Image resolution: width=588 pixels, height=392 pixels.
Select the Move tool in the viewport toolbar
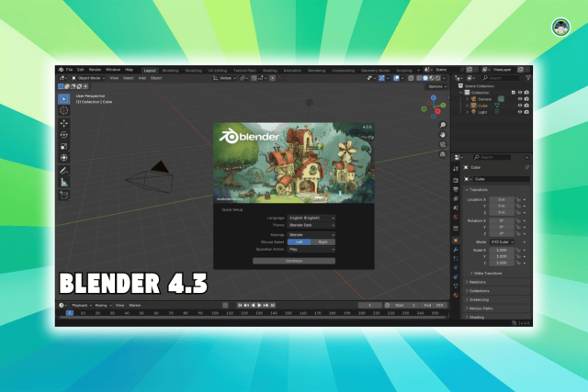pyautogui.click(x=63, y=123)
